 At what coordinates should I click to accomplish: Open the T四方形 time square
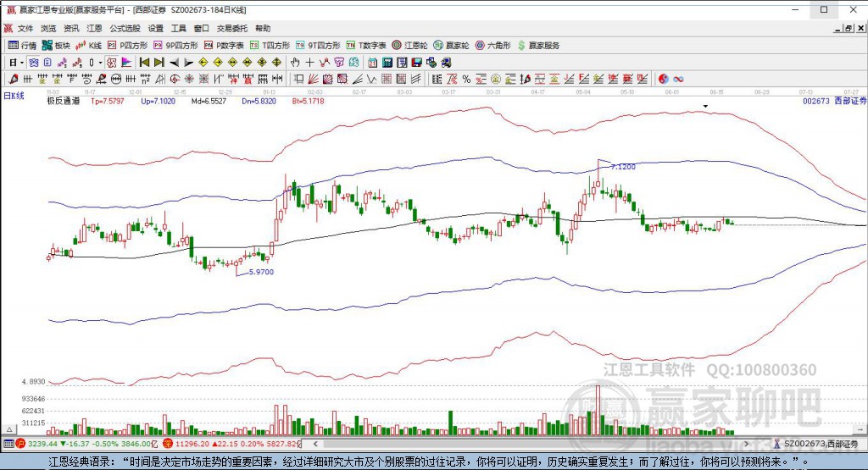(x=270, y=46)
